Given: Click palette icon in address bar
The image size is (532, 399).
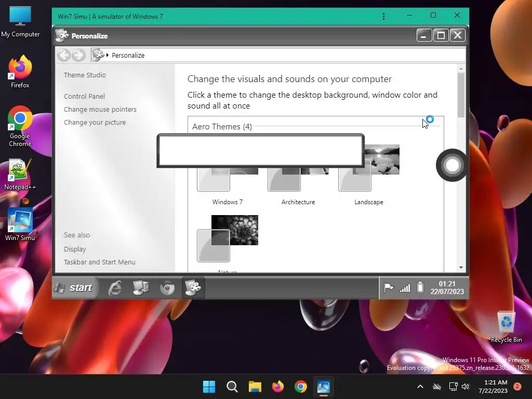Looking at the screenshot, I should click(98, 55).
